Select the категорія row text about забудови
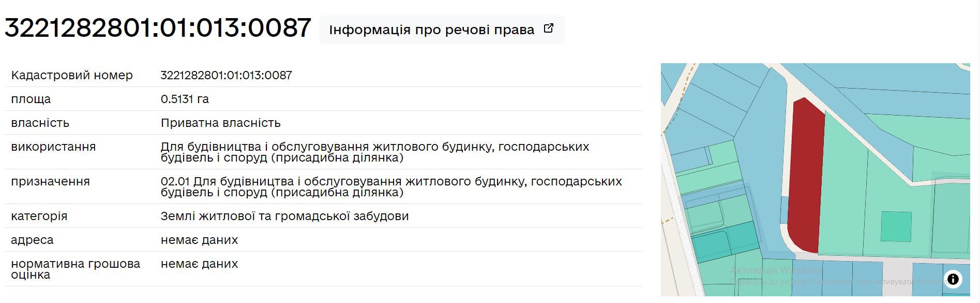Viewport: 980px width, 303px height. pyautogui.click(x=285, y=215)
